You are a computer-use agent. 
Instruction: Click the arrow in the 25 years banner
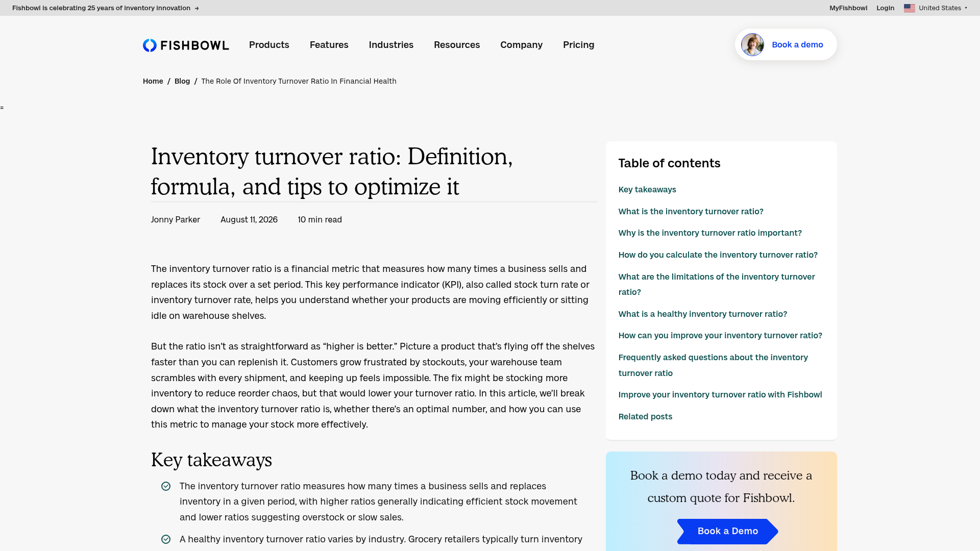(197, 8)
